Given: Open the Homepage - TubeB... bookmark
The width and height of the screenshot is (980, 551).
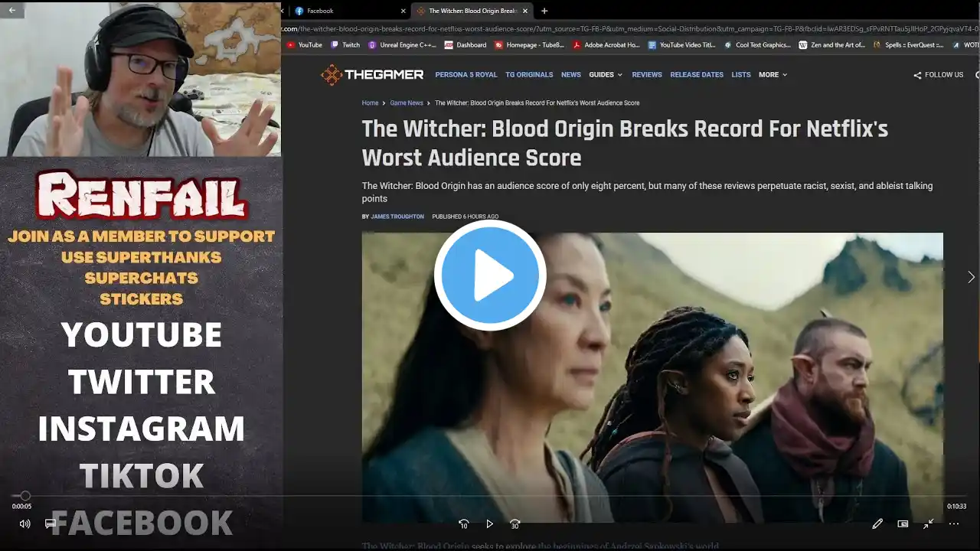Looking at the screenshot, I should [x=529, y=45].
